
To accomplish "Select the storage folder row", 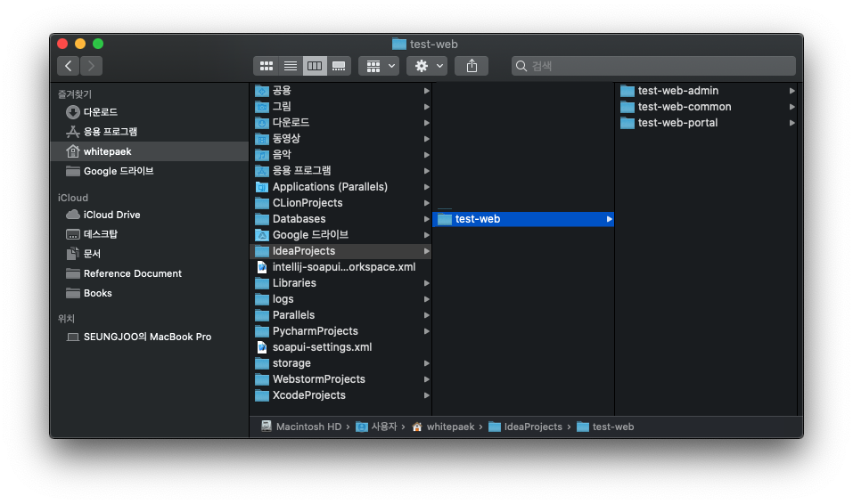I will (x=340, y=363).
